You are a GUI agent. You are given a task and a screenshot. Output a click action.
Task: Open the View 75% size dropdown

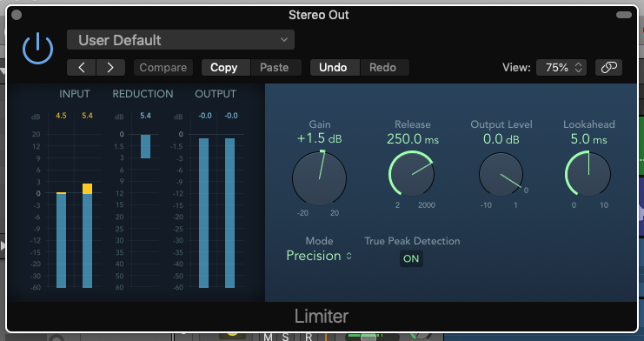(x=561, y=68)
